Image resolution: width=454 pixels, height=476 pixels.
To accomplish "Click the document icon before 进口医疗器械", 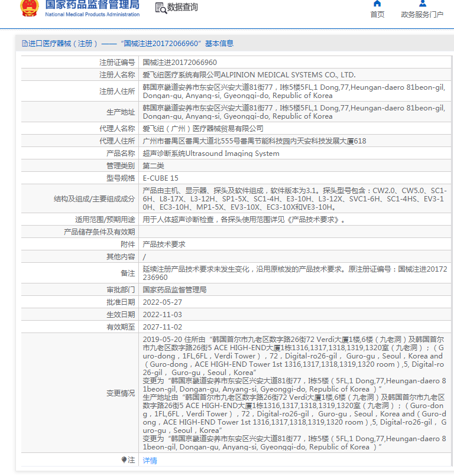I will (25, 44).
